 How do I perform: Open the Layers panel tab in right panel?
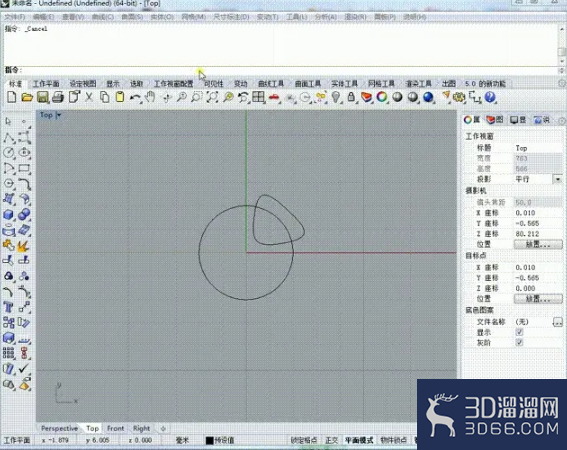495,120
